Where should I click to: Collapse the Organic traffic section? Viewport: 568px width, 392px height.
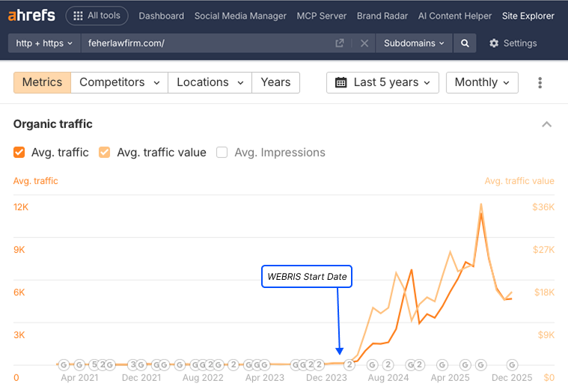click(x=547, y=124)
